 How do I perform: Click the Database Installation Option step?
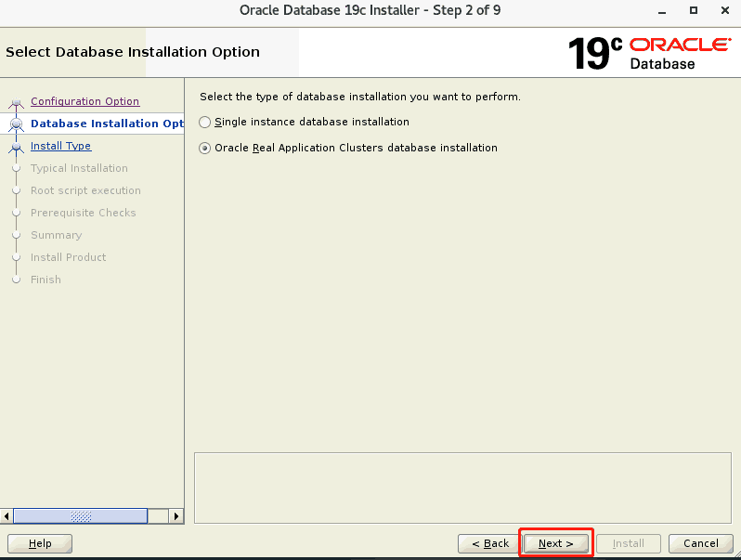(108, 124)
